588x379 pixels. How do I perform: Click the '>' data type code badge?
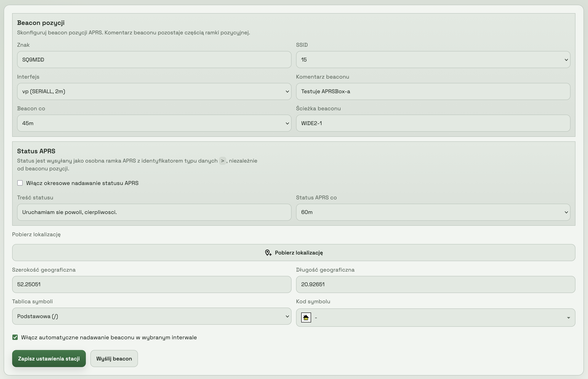[x=222, y=161]
